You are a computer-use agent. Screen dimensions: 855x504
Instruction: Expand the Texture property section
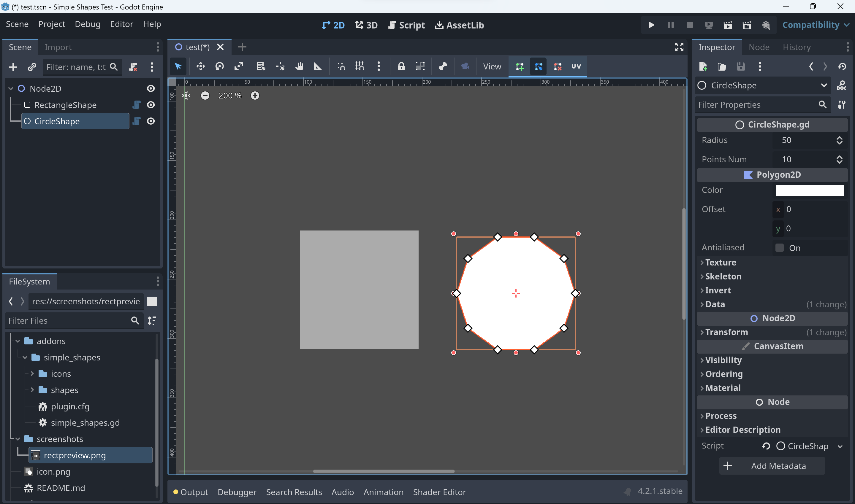pyautogui.click(x=721, y=263)
